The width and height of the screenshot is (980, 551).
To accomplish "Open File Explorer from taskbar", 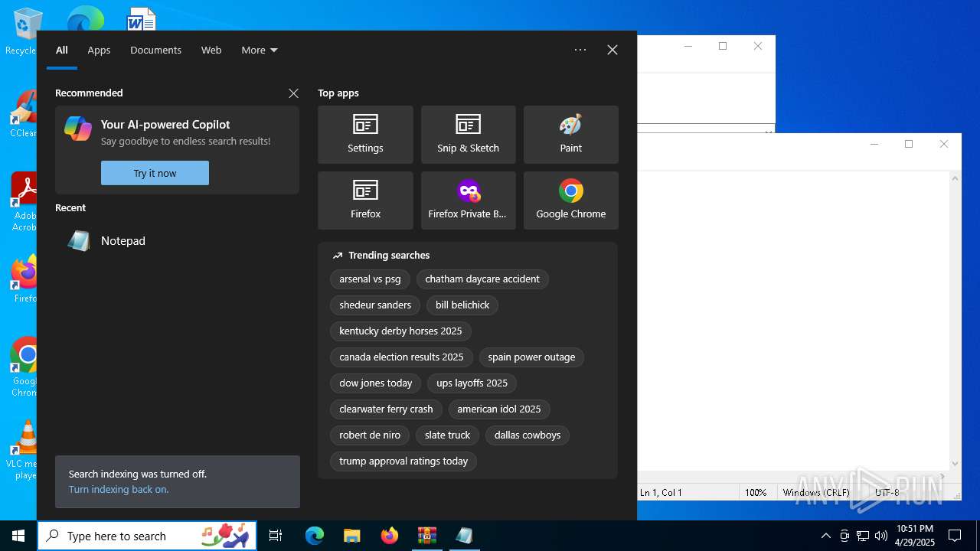I will coord(351,536).
